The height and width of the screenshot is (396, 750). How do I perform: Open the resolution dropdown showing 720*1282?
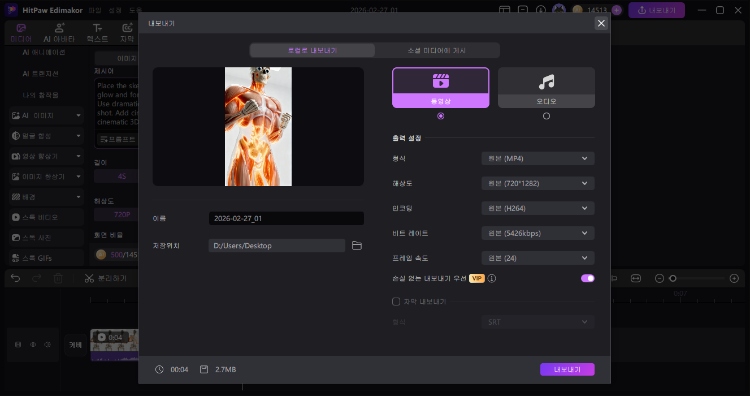coord(538,183)
